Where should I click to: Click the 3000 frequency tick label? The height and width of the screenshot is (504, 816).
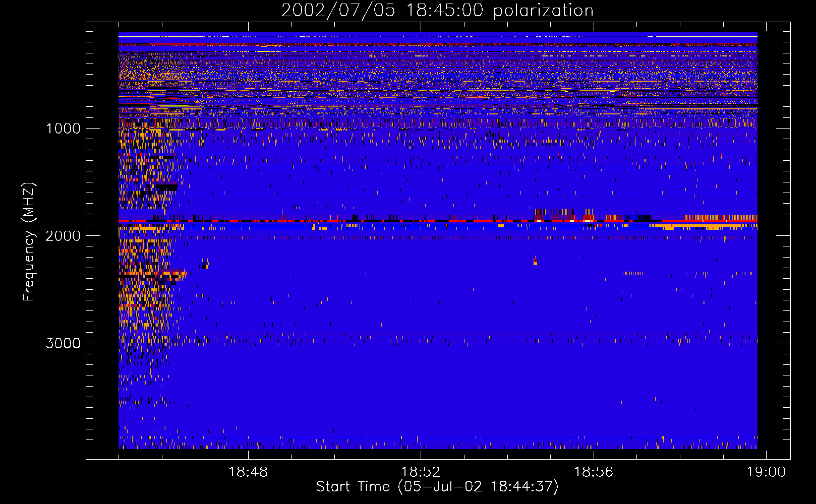tap(63, 343)
